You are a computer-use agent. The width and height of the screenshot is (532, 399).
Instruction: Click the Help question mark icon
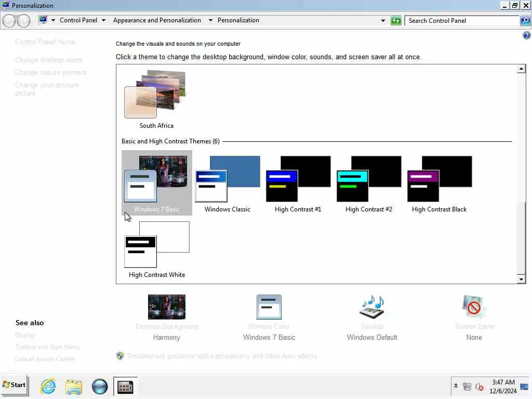pos(527,35)
